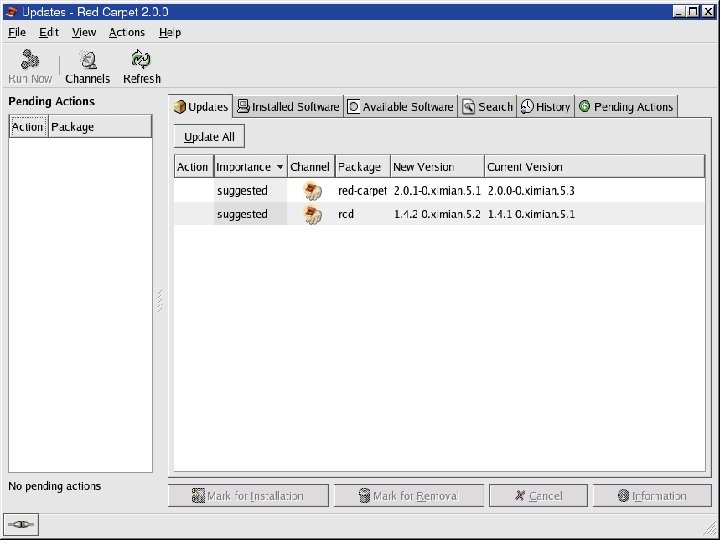
Task: Click the Current Version column header
Action: (x=594, y=167)
